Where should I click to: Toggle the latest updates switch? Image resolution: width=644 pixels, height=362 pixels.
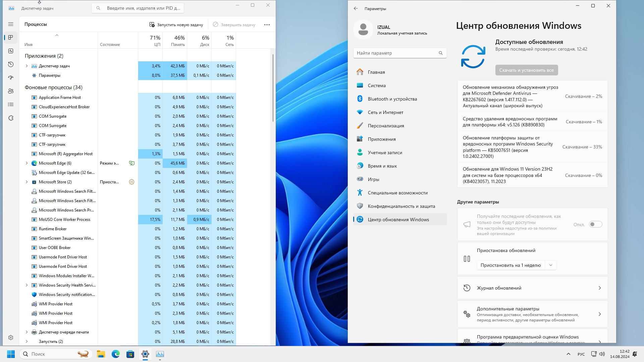595,225
